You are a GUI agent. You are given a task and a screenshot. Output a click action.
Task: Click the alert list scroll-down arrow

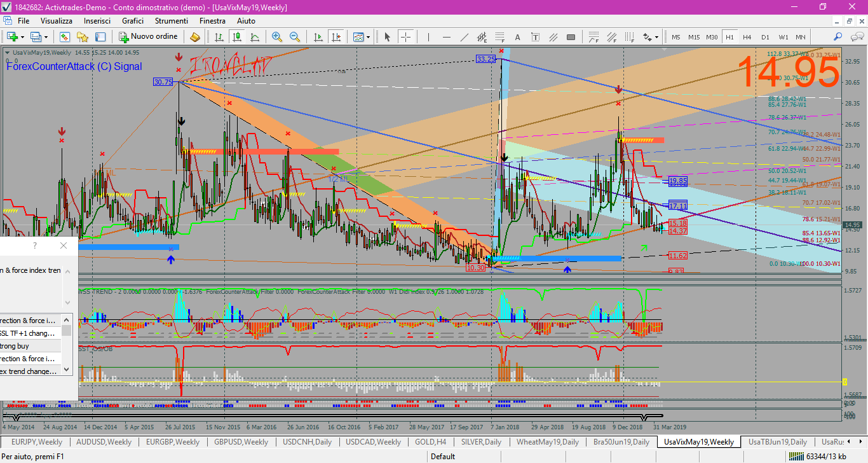coord(66,370)
